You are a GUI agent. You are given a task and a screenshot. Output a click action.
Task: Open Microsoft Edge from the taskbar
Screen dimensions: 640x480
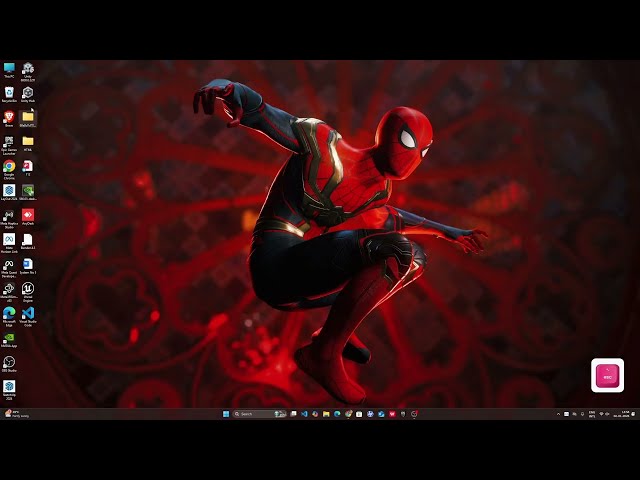[337, 414]
